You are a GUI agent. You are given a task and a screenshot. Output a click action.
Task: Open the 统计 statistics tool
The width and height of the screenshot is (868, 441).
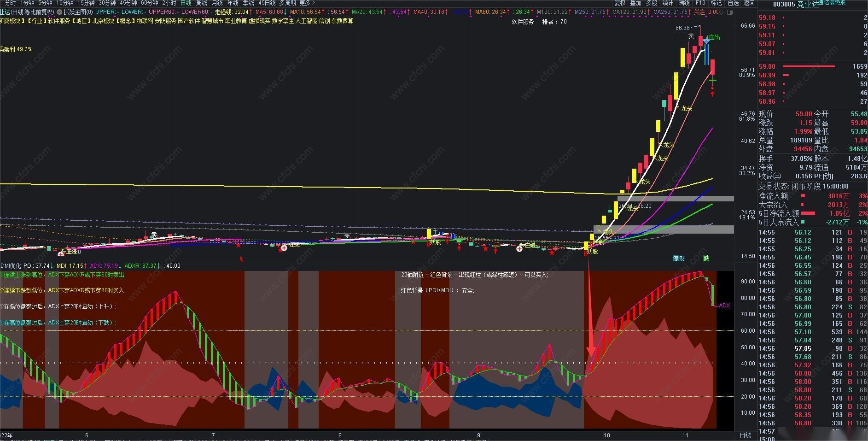(668, 3)
